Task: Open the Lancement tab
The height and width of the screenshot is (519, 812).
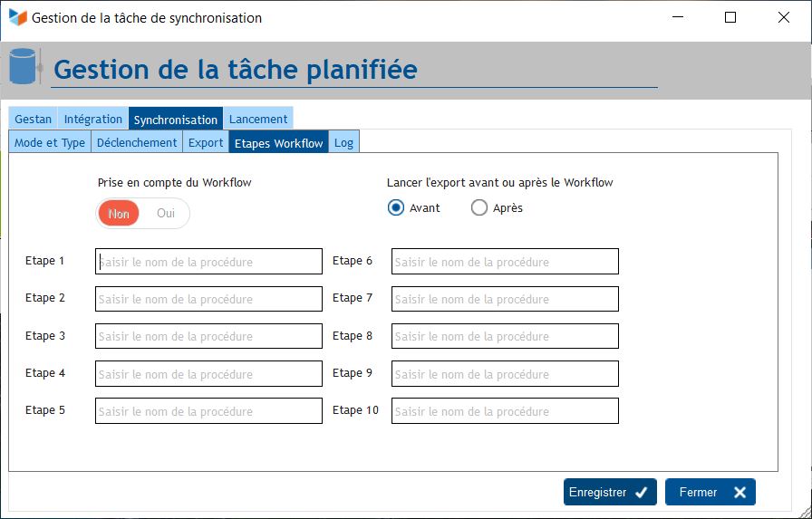Action: click(x=258, y=119)
